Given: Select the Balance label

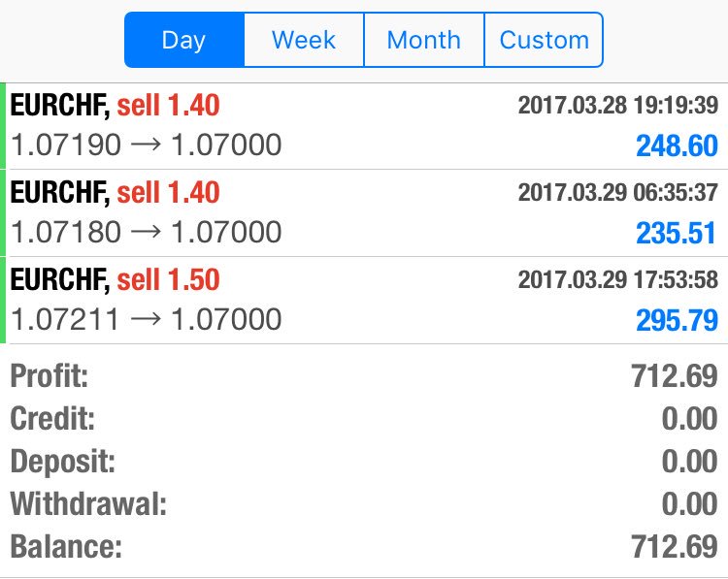Looking at the screenshot, I should 66,547.
